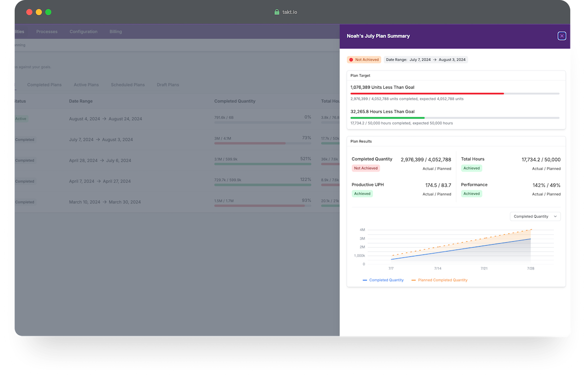Screen dimensions: 588x378
Task: Toggle the Completed Quantity chart legend entry
Action: click(x=383, y=280)
